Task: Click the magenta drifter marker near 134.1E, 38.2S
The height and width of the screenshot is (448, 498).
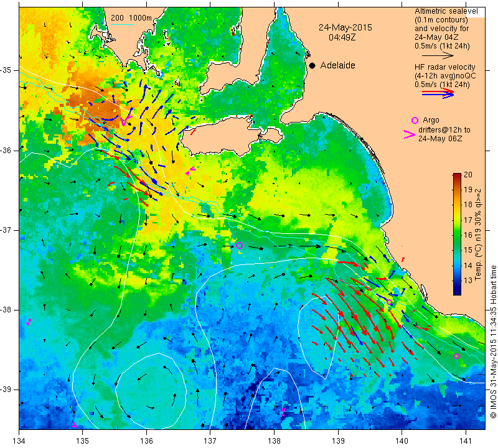Action: click(x=29, y=322)
